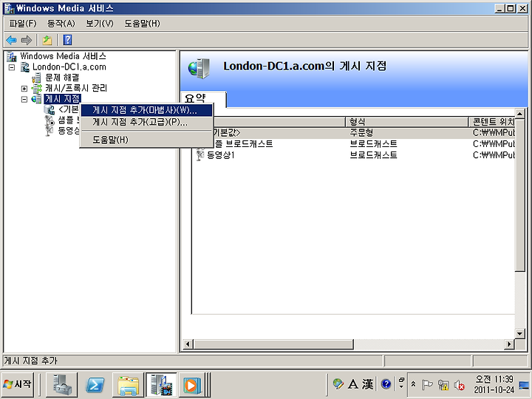
Task: Select the 샘플 브로드캐스트 list row name
Action: click(x=245, y=144)
